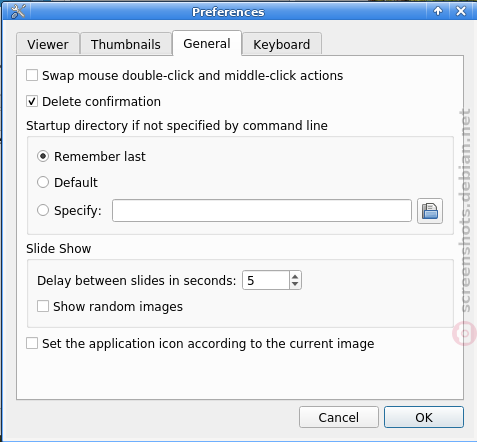Enable Swap mouse double-click and middle-click actions
The height and width of the screenshot is (442, 477).
(x=32, y=75)
